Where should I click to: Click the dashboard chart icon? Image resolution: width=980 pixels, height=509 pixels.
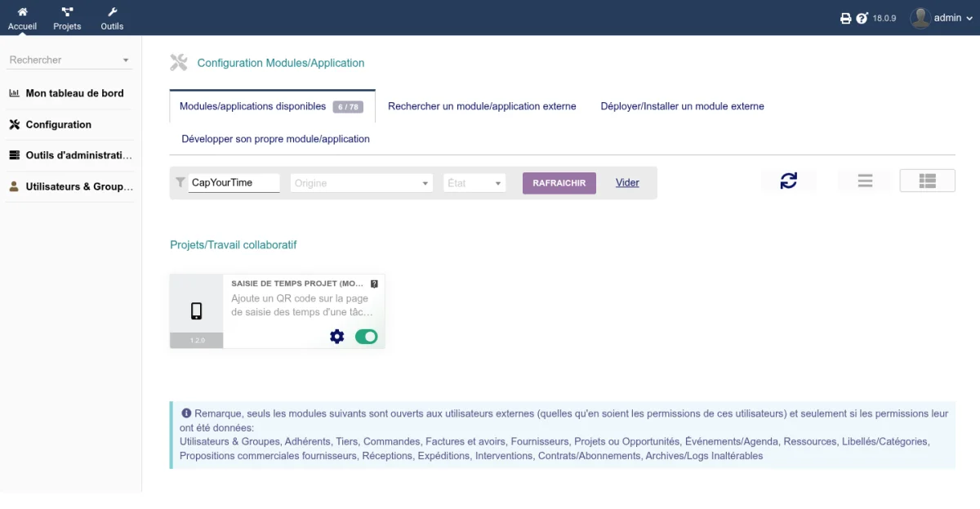click(x=14, y=93)
